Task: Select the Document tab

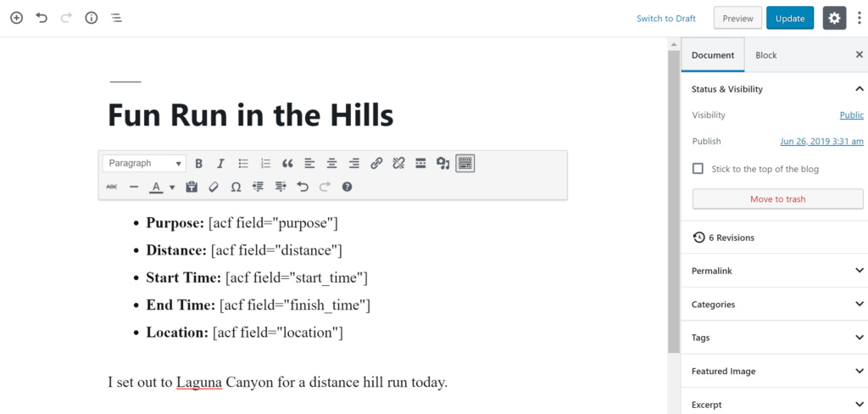Action: click(713, 55)
